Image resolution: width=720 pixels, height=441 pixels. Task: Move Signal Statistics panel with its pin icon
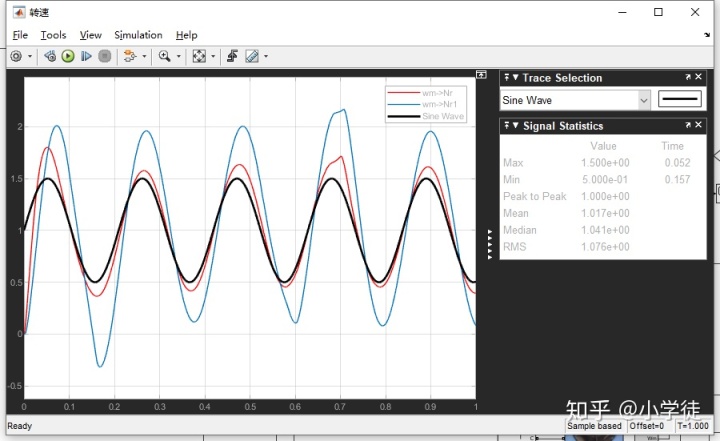(x=506, y=125)
